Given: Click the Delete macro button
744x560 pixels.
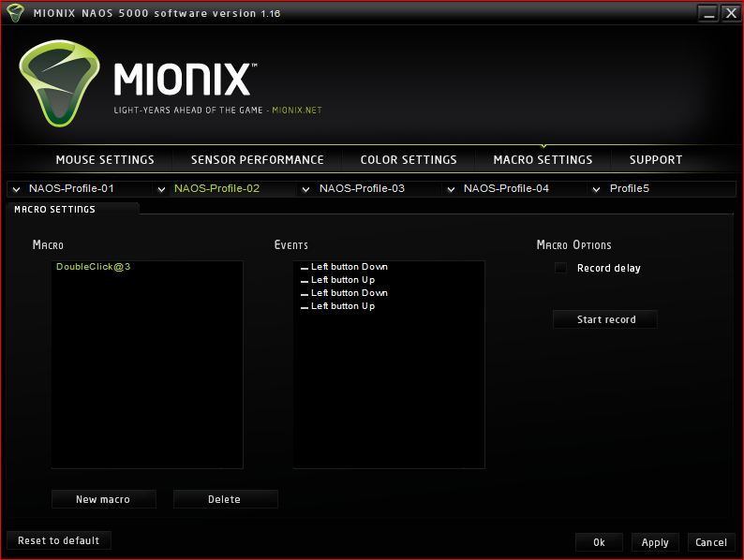Looking at the screenshot, I should pos(226,499).
